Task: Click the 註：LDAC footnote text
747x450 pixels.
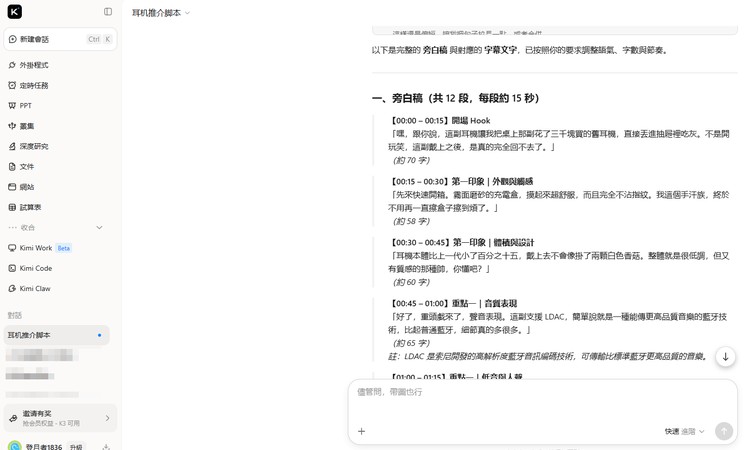Action: 548,357
